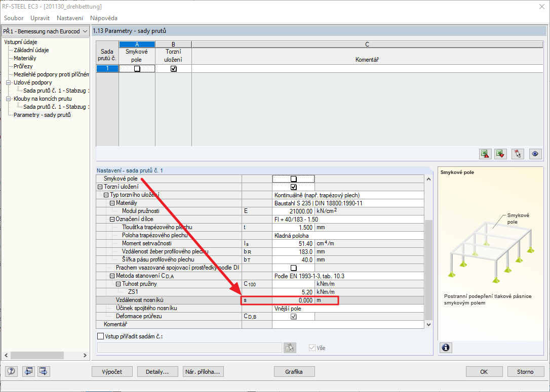
Task: Select Sada prutů č. 1 under Klouby
Action: pyautogui.click(x=56, y=107)
